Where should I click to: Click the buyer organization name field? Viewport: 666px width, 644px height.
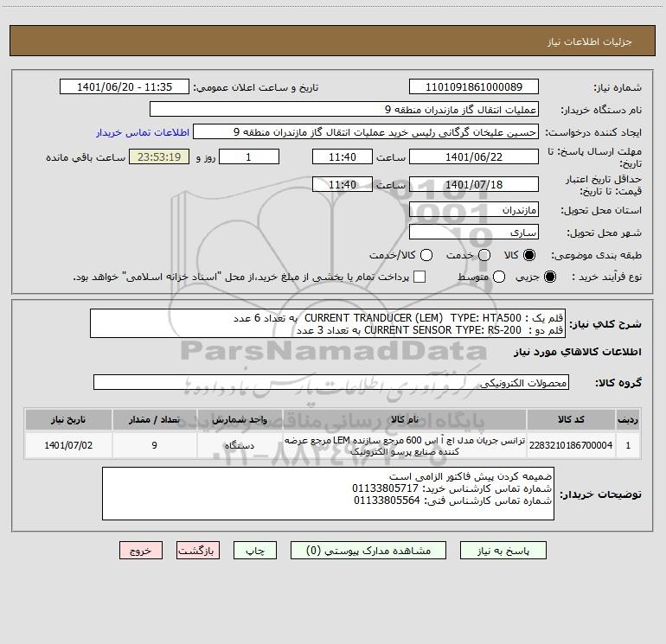pos(344,109)
